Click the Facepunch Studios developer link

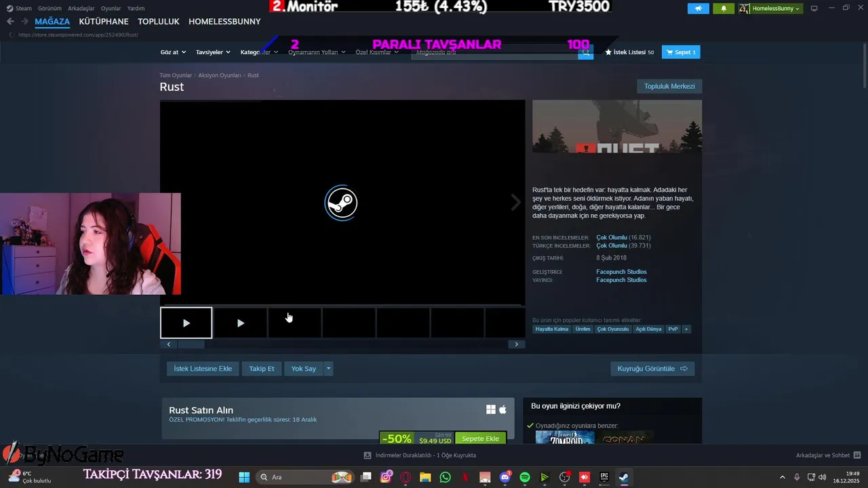click(x=621, y=272)
